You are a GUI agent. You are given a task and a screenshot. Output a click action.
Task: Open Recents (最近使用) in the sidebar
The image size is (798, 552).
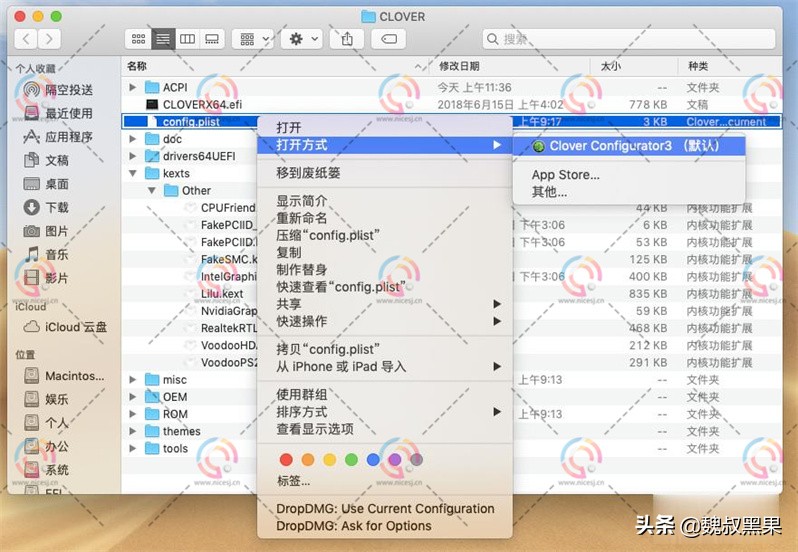(59, 113)
